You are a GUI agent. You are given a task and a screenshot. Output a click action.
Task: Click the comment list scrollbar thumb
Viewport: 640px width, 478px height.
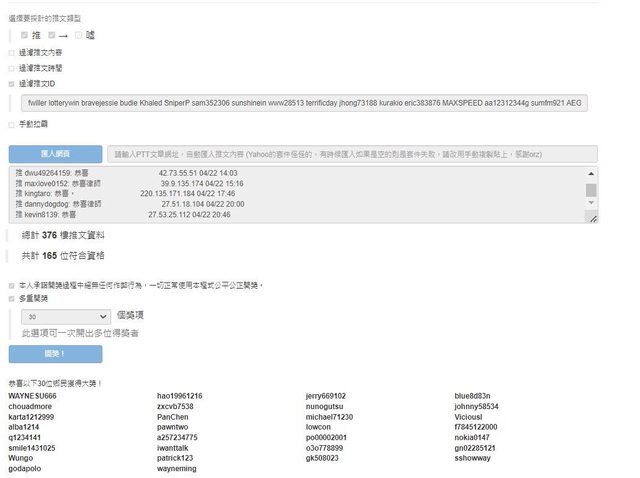[x=591, y=189]
